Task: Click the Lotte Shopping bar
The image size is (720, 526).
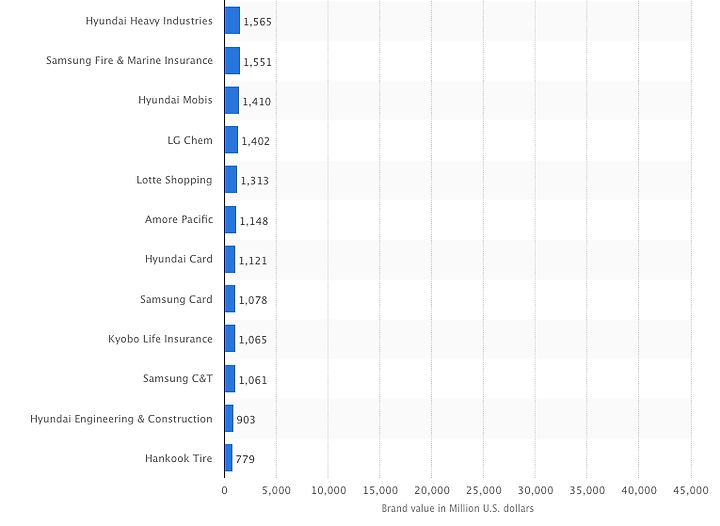Action: pos(231,180)
